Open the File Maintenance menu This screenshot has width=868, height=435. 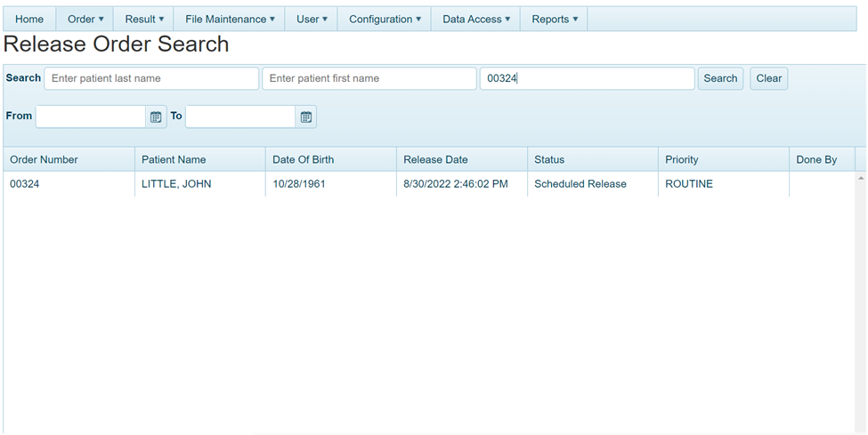click(x=230, y=19)
